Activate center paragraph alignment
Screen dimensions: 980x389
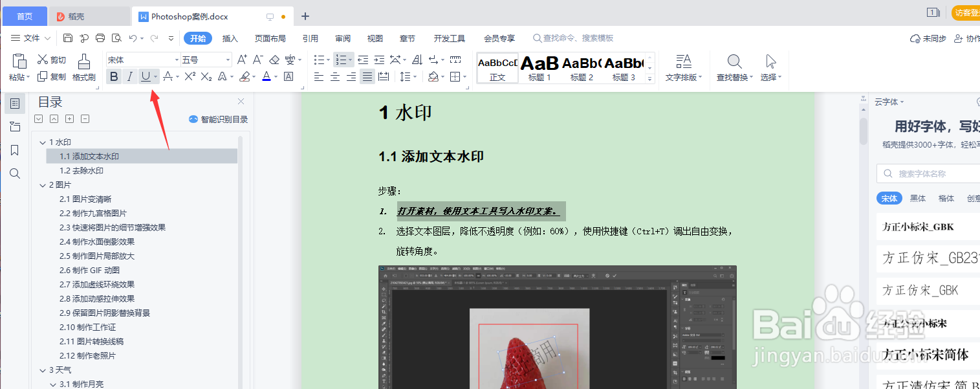click(335, 77)
